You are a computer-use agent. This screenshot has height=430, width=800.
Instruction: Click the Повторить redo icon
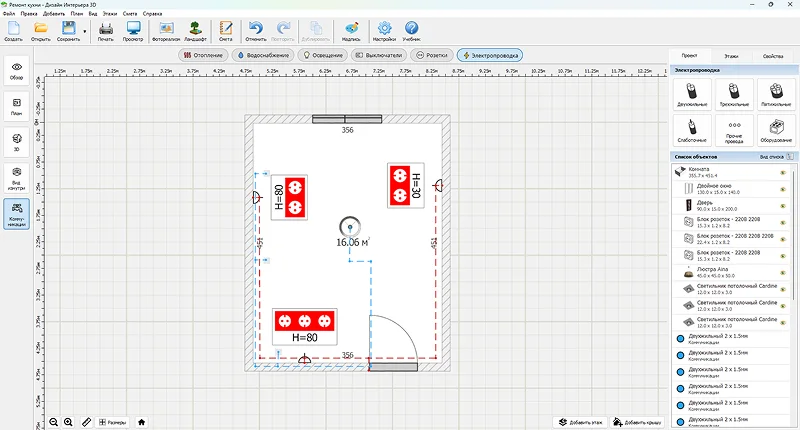point(283,31)
